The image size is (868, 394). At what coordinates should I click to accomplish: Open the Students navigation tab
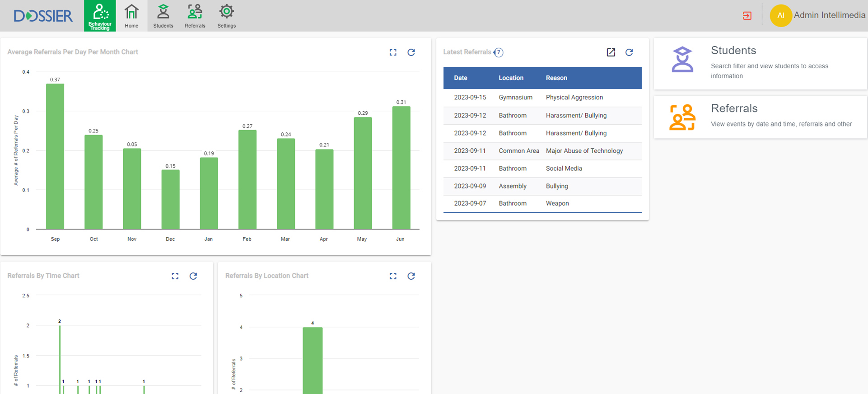coord(163,16)
